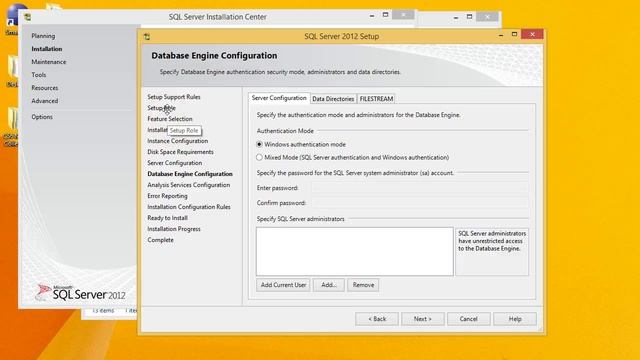Click Installation Configuration Rules step
The height and width of the screenshot is (360, 640).
[189, 207]
